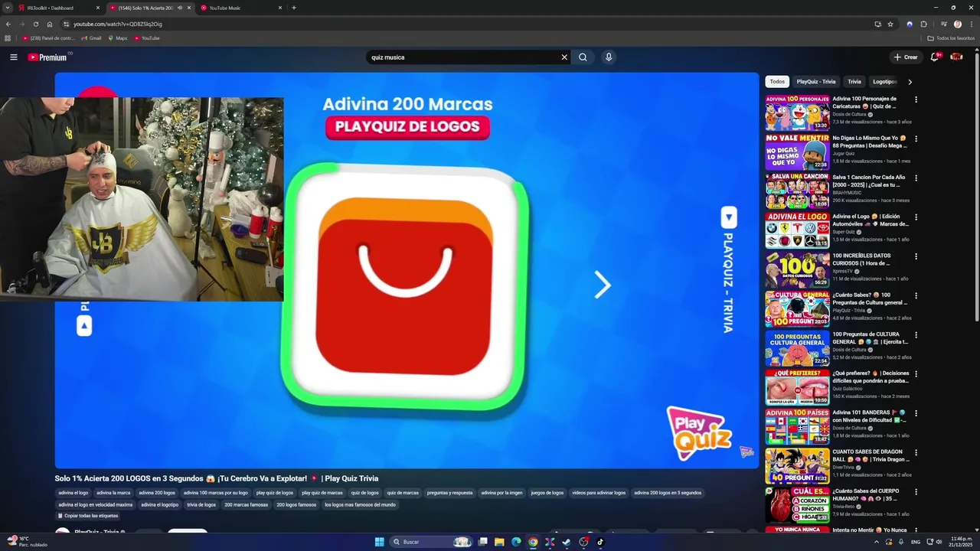This screenshot has width=980, height=551.
Task: Open a new browser tab
Action: pyautogui.click(x=294, y=8)
